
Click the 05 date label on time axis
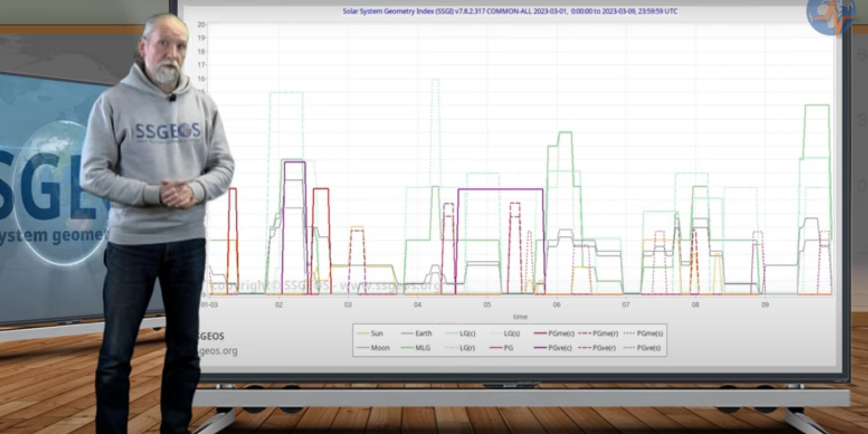click(x=487, y=304)
